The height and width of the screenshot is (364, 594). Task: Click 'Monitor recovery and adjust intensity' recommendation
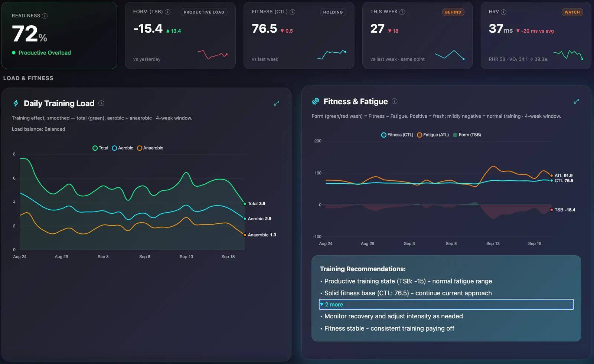coord(394,316)
